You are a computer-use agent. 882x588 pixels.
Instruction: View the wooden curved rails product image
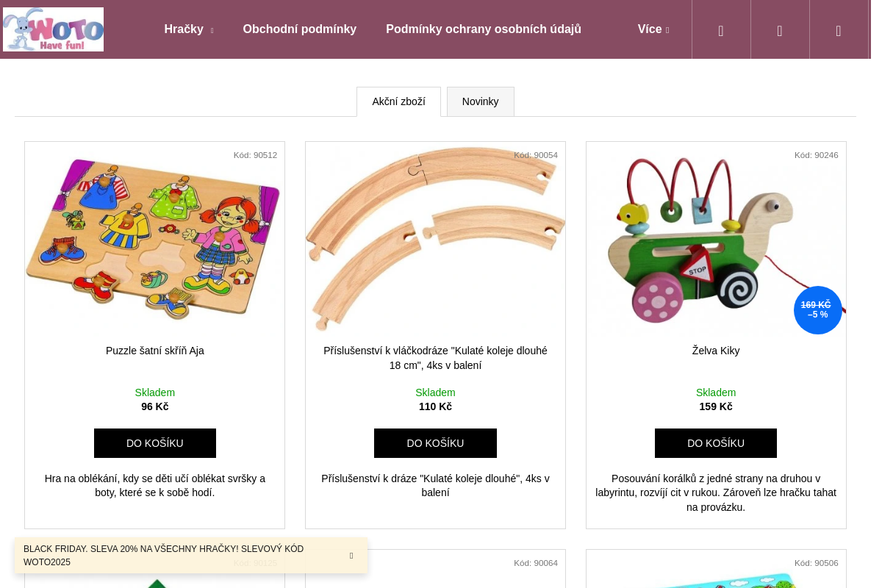click(x=435, y=239)
